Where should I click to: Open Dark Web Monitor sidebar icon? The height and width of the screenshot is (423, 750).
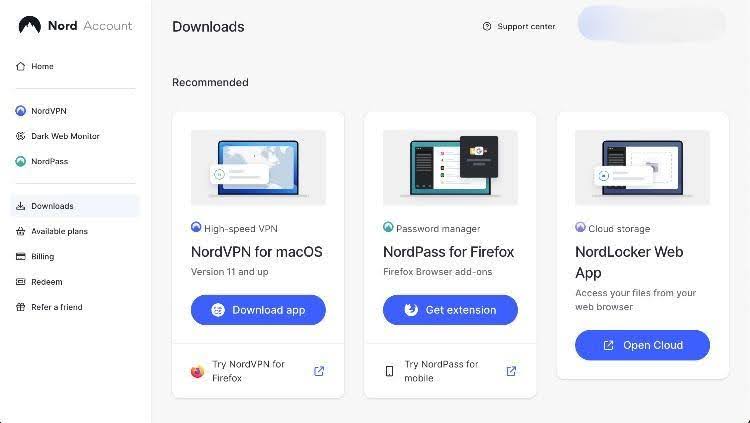click(x=21, y=136)
